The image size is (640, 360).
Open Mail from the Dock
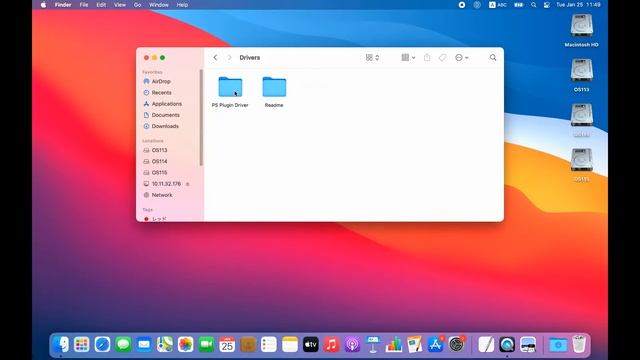(x=144, y=344)
